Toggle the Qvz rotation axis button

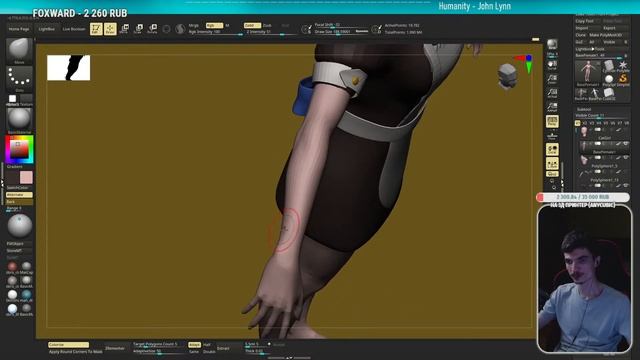click(x=552, y=174)
